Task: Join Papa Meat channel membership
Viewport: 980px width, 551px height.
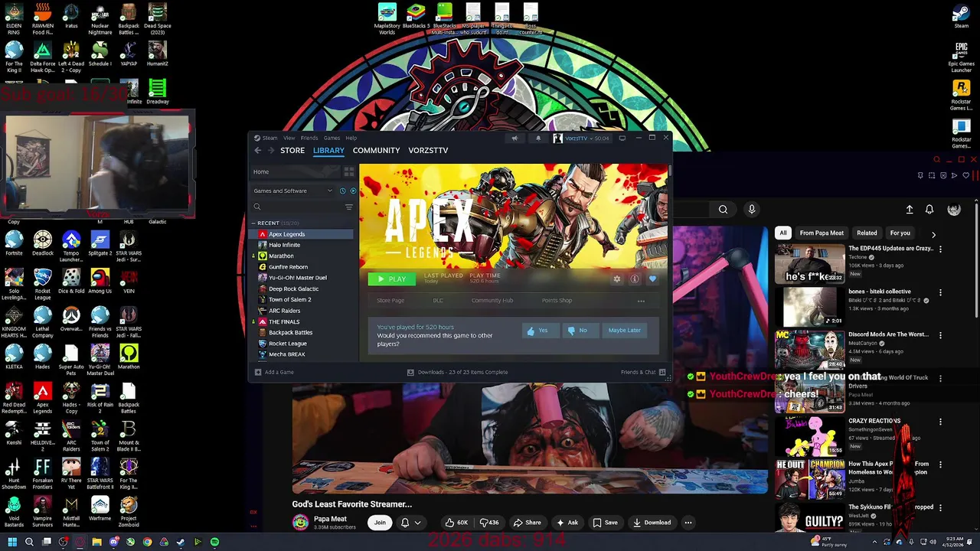Action: click(x=380, y=523)
